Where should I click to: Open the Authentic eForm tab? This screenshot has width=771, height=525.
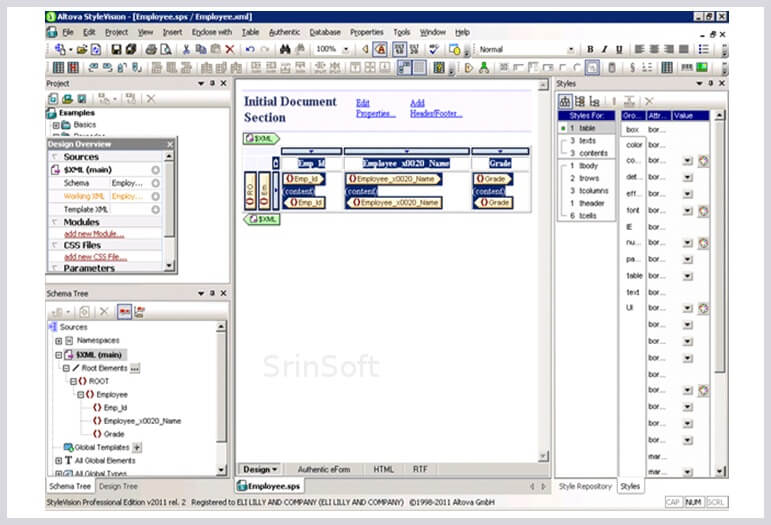click(324, 469)
